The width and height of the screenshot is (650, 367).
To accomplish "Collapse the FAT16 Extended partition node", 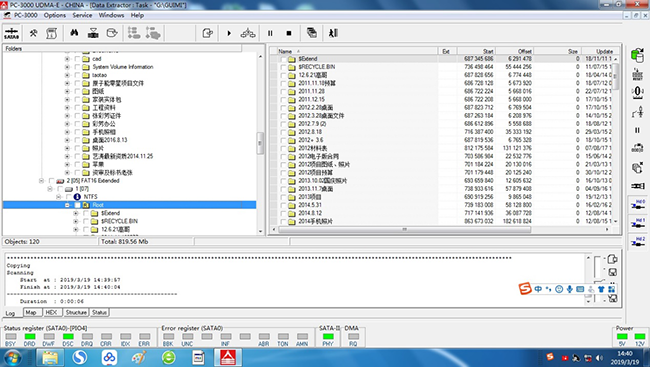I will coord(41,181).
